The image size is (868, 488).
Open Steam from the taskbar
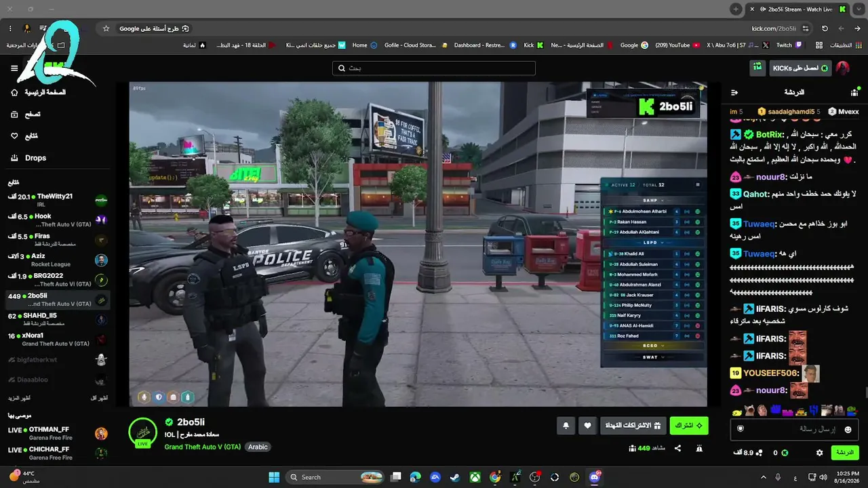pos(454,477)
